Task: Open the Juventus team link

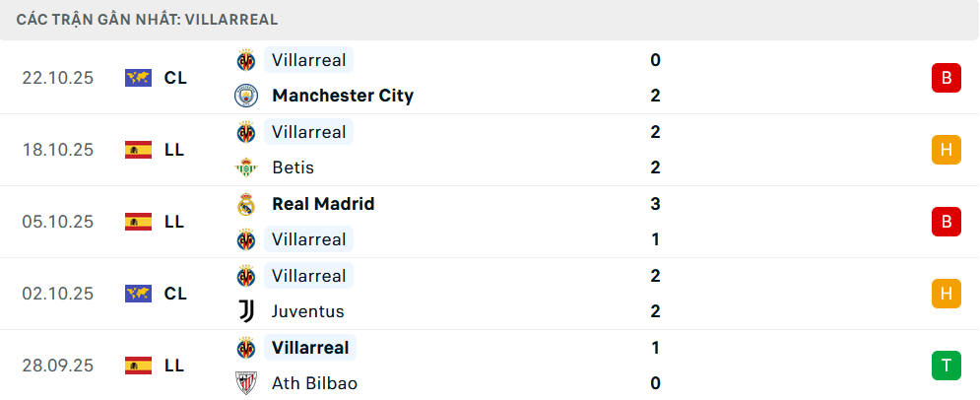Action: coord(308,311)
